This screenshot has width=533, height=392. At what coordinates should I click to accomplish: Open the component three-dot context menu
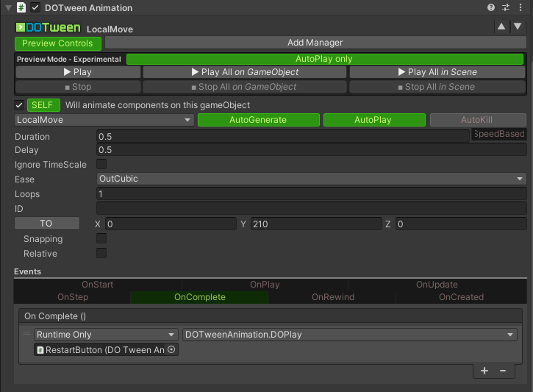click(521, 7)
